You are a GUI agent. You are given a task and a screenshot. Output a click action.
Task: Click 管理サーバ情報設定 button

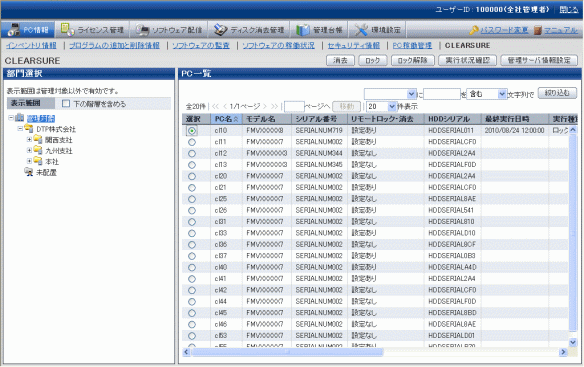[x=539, y=60]
